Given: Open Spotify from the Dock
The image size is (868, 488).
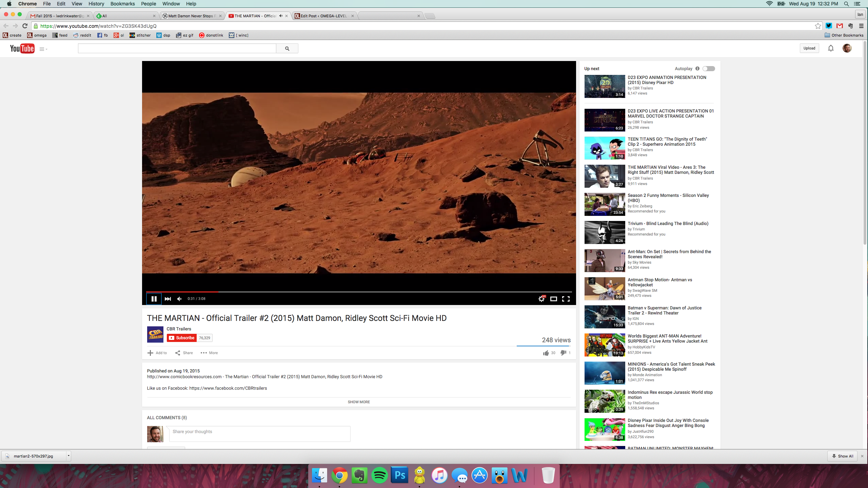Looking at the screenshot, I should 379,475.
